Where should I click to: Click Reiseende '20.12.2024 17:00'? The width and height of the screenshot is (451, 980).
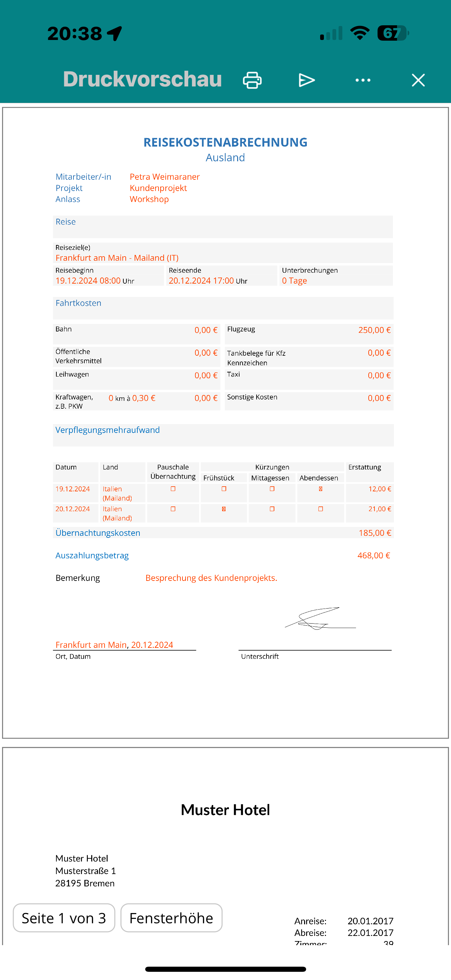point(201,281)
